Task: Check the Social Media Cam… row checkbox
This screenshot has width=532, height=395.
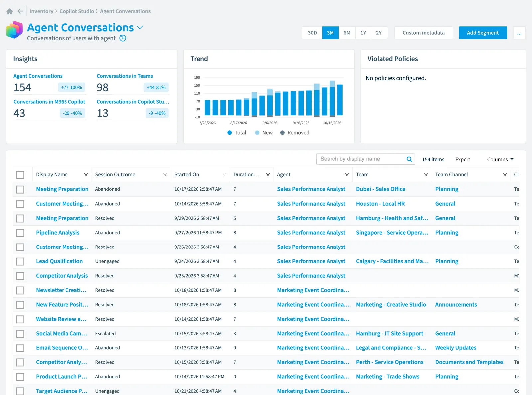Action: click(x=20, y=334)
